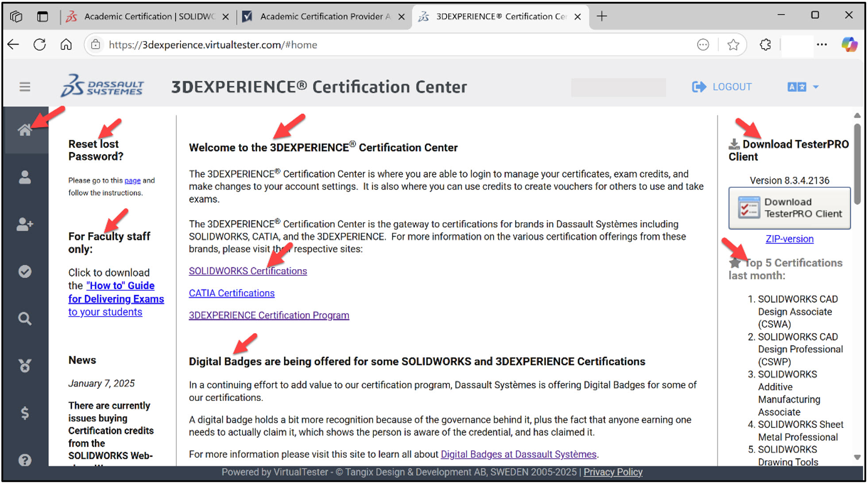
Task: Select the Home icon in the sidebar
Action: [x=25, y=129]
